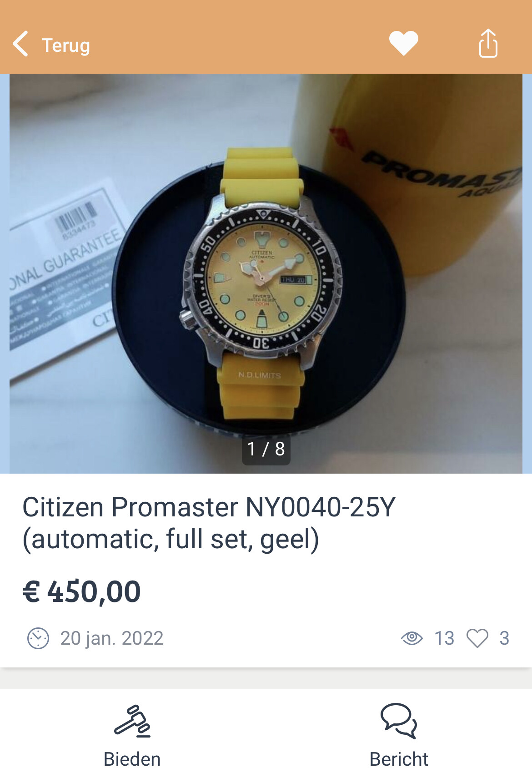Tap the 1 / 8 photo counter
The image size is (532, 778).
pos(266,450)
